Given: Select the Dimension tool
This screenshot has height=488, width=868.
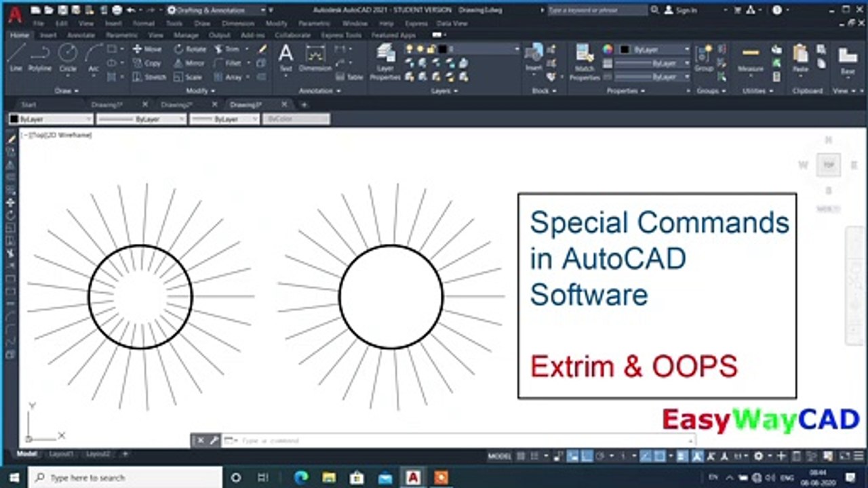Looking at the screenshot, I should [315, 58].
